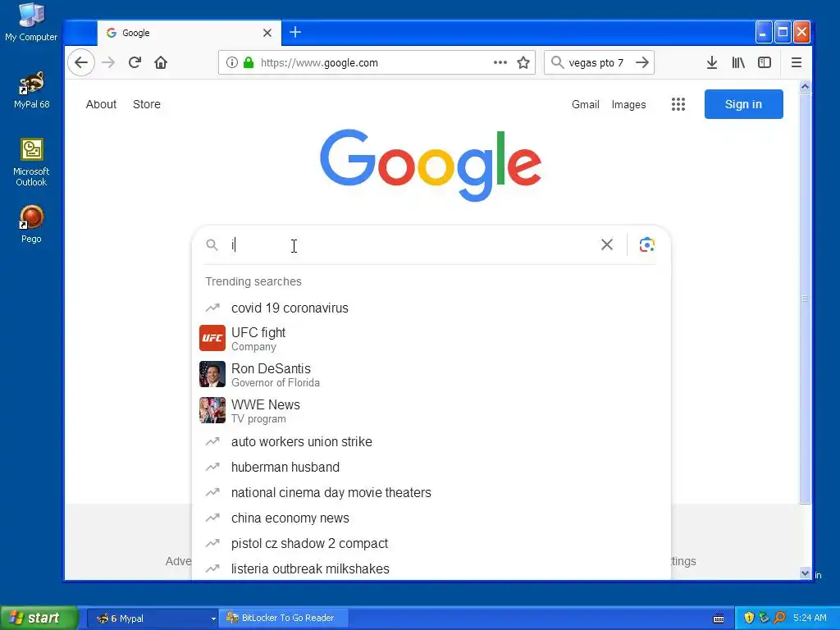Open Google Images link
The height and width of the screenshot is (630, 840).
coord(628,104)
